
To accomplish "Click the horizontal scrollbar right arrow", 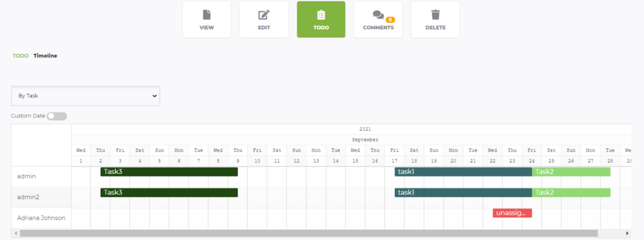I will [x=627, y=233].
